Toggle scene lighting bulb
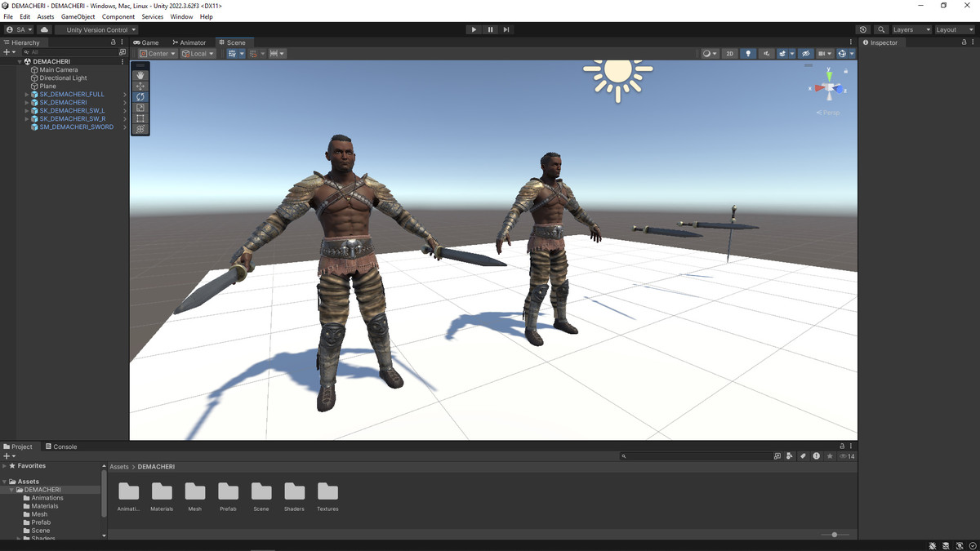 point(748,54)
